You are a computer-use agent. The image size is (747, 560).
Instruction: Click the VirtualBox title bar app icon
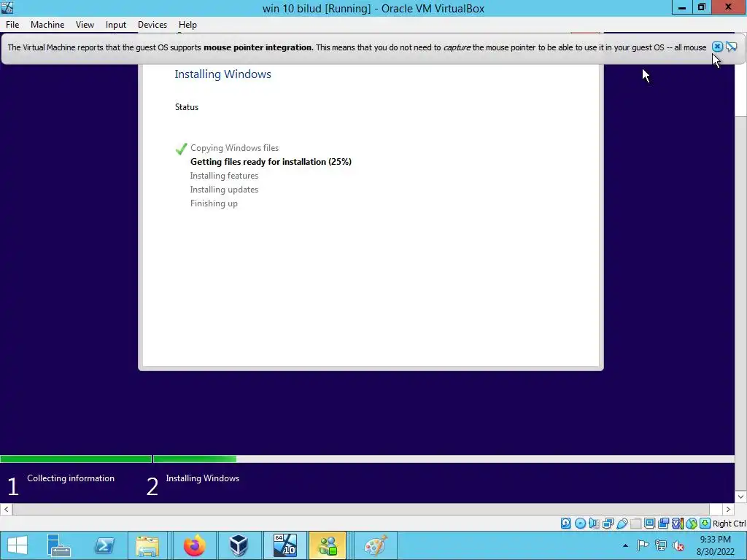tap(7, 7)
